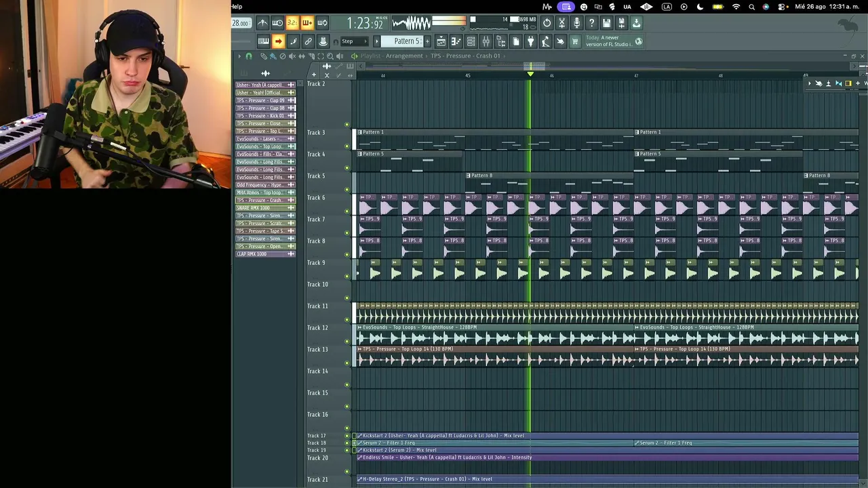Image resolution: width=868 pixels, height=488 pixels.
Task: Select CLAP RMX 1000 in the picker
Action: coord(265,254)
